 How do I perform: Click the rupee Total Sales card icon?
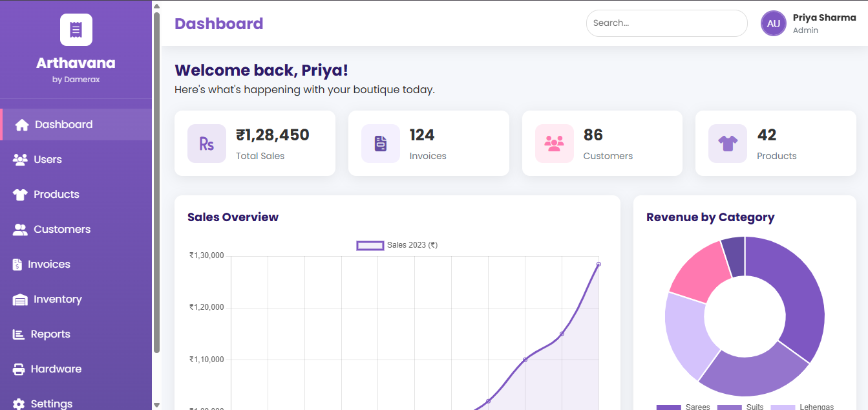pyautogui.click(x=206, y=144)
